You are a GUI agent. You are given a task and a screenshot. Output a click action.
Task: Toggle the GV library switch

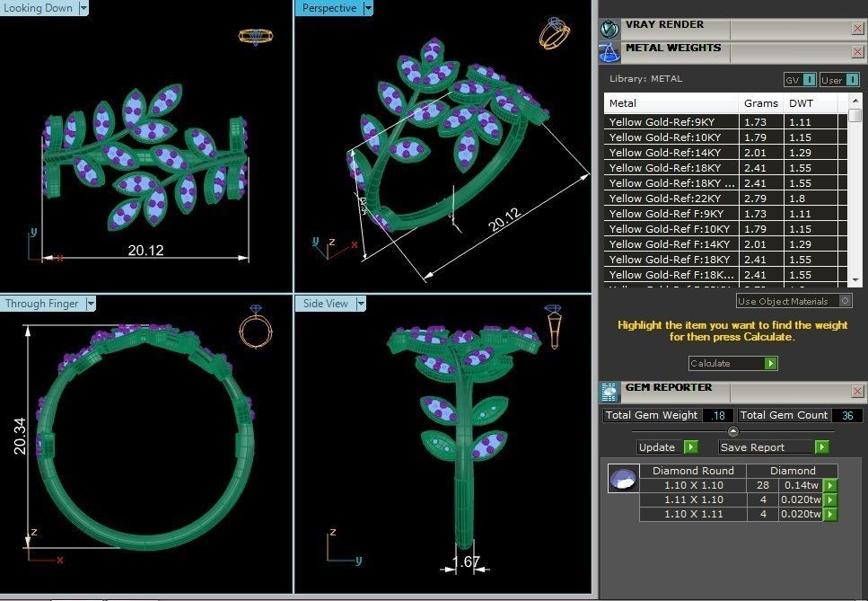pyautogui.click(x=800, y=80)
